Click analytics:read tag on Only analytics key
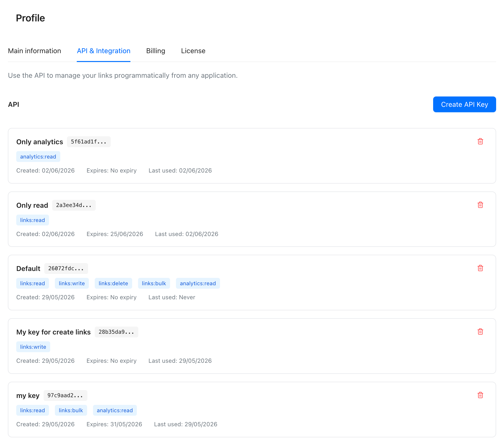 tap(38, 157)
